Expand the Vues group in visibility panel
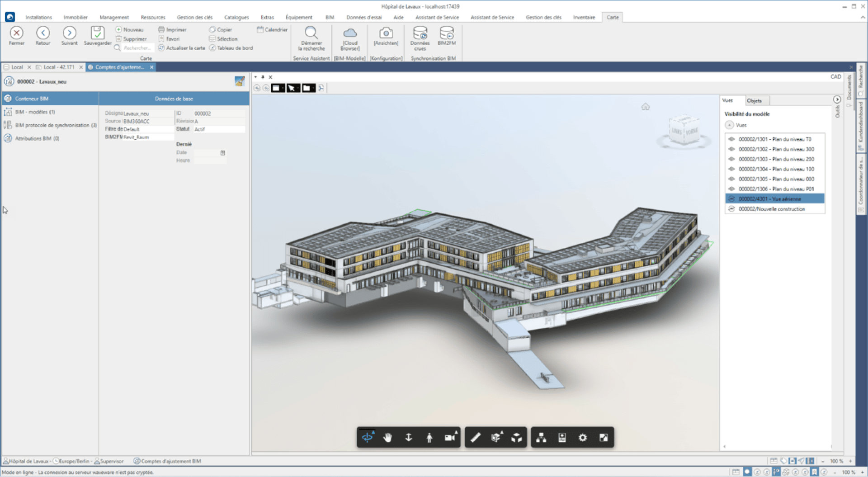Image resolution: width=868 pixels, height=477 pixels. tap(729, 125)
